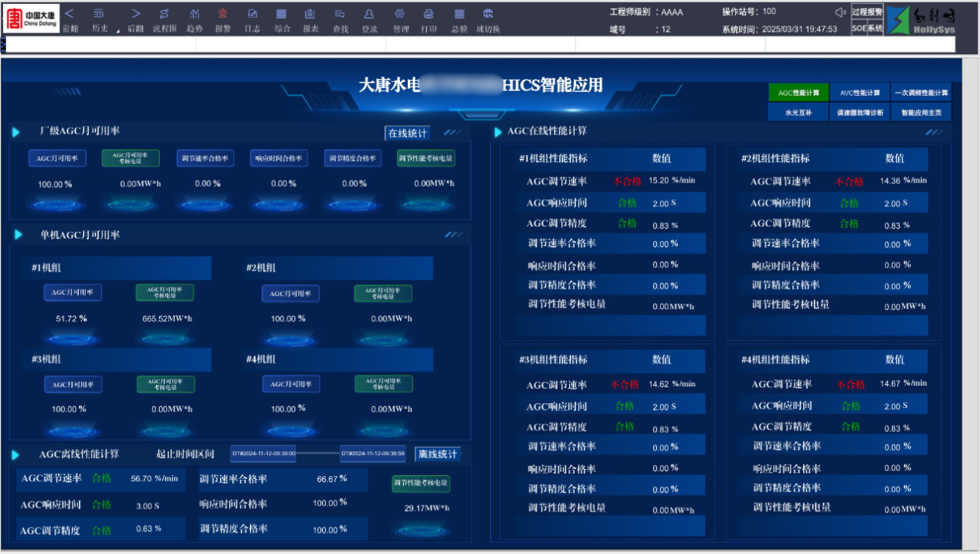Click the offline start time field

[263, 454]
